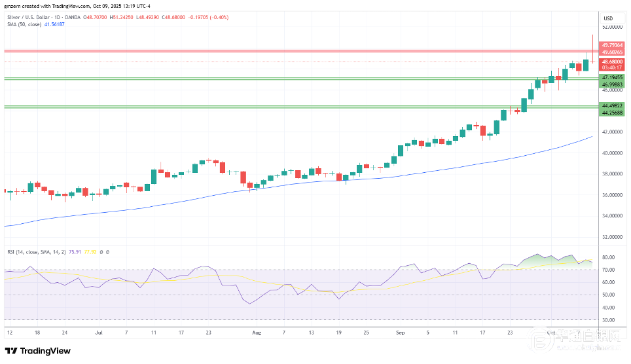Click the 49.60265 red price label
The image size is (631, 364).
pyautogui.click(x=612, y=52)
